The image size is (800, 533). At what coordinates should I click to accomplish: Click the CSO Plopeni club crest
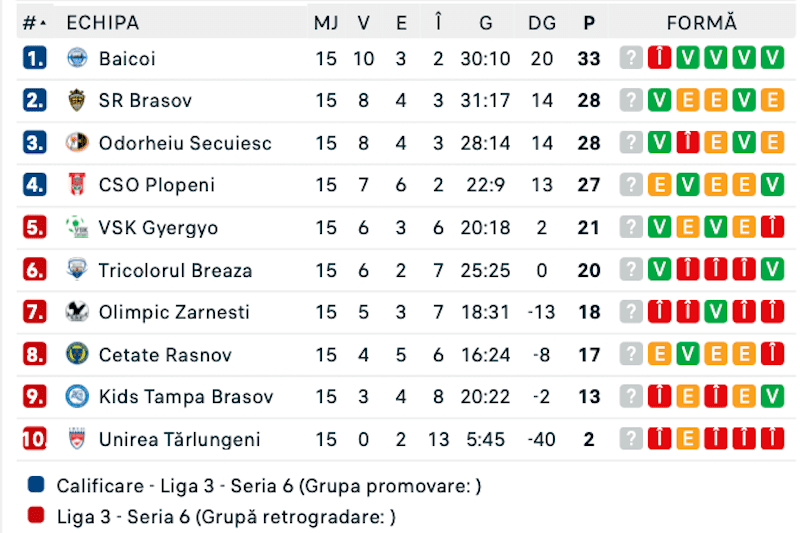[x=77, y=185]
